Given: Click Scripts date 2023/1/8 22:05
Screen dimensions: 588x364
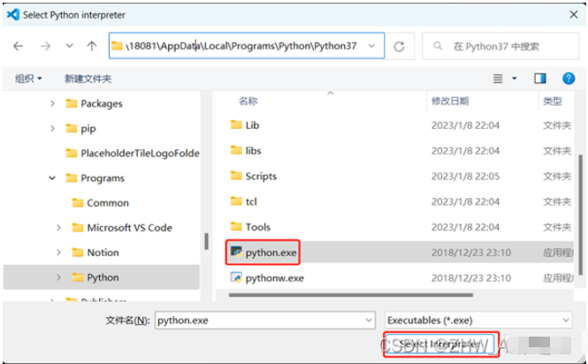Looking at the screenshot, I should [465, 176].
